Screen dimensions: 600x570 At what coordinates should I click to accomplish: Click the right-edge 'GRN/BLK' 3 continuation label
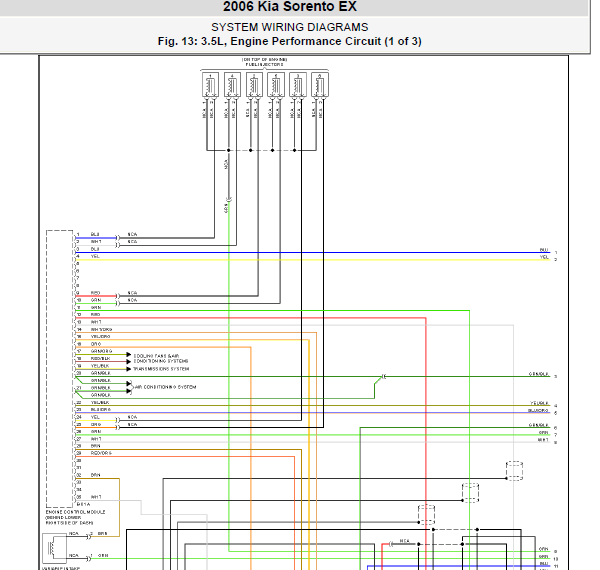tap(539, 374)
